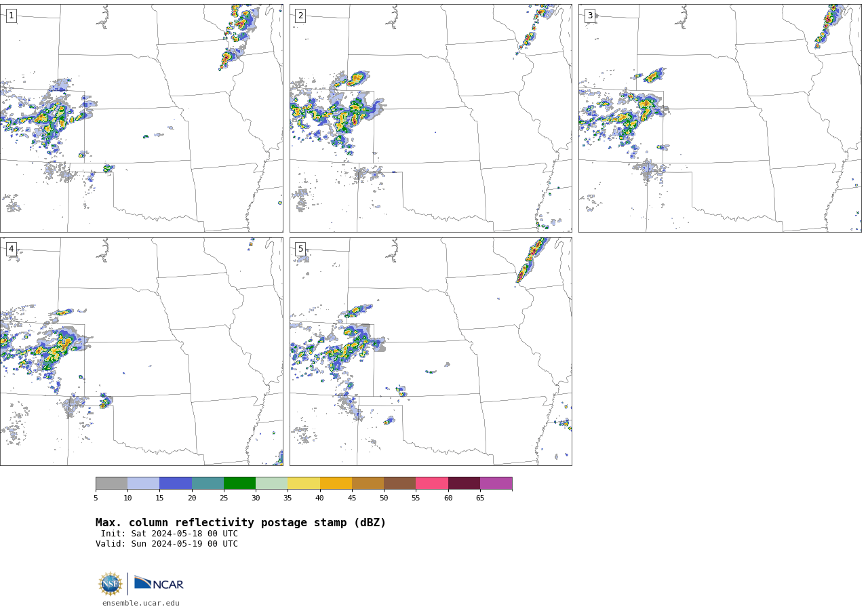Open ensemble member 3 reflectivity map
Screen dimensions: 868x611
tap(719, 118)
